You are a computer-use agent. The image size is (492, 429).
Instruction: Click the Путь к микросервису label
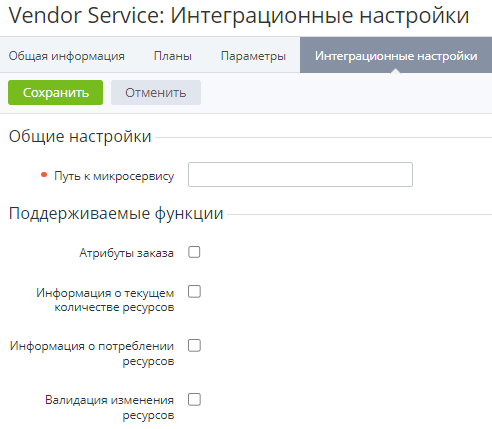114,176
